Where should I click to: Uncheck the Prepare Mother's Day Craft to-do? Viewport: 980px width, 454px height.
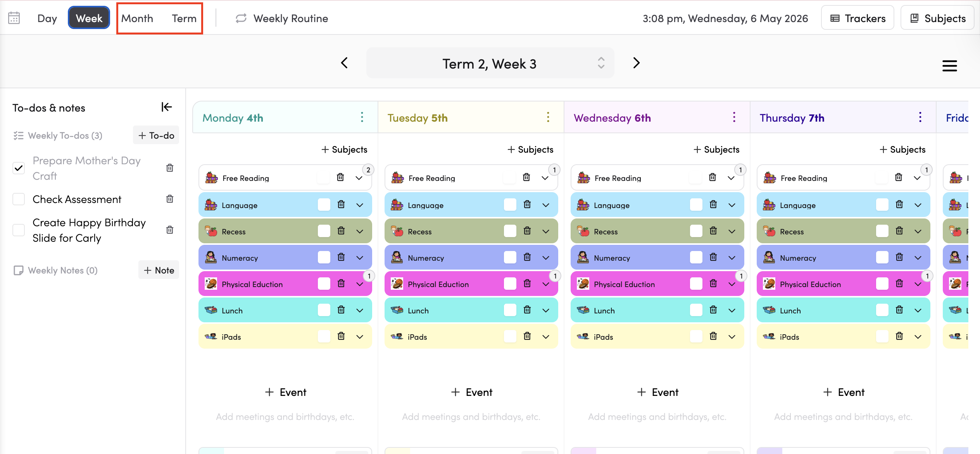pyautogui.click(x=19, y=168)
